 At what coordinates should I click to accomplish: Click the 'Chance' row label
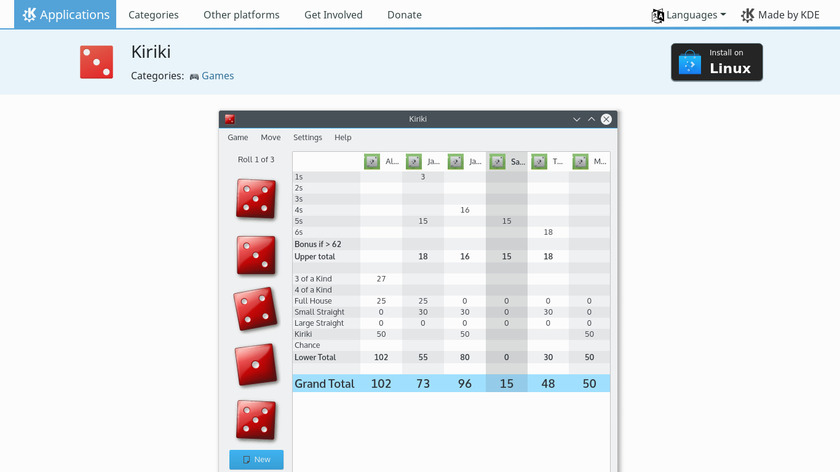307,346
